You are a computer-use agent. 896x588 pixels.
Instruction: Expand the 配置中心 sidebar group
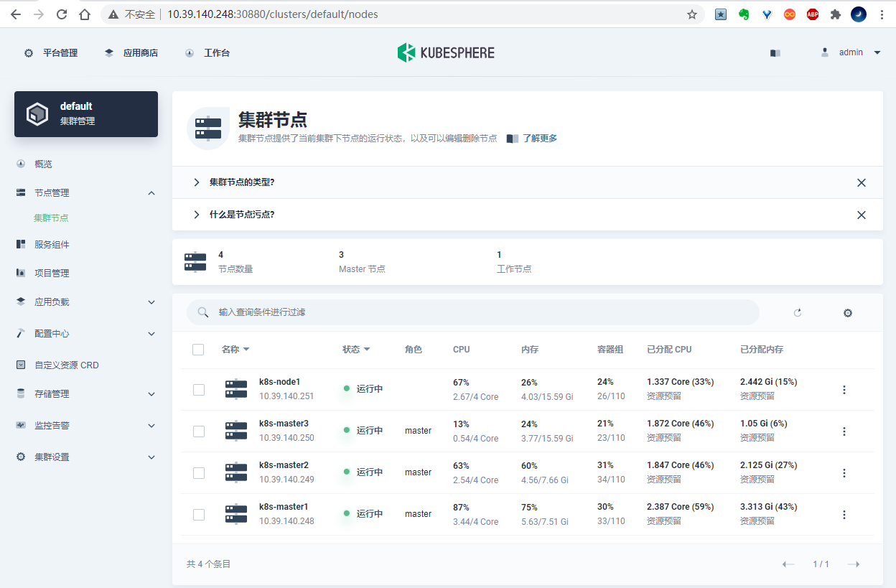151,334
